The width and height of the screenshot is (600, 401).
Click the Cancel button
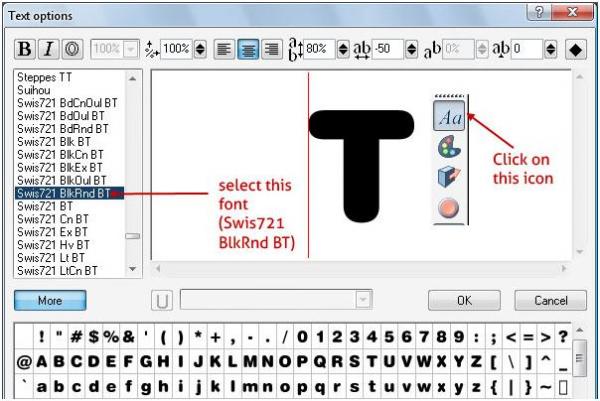[551, 300]
